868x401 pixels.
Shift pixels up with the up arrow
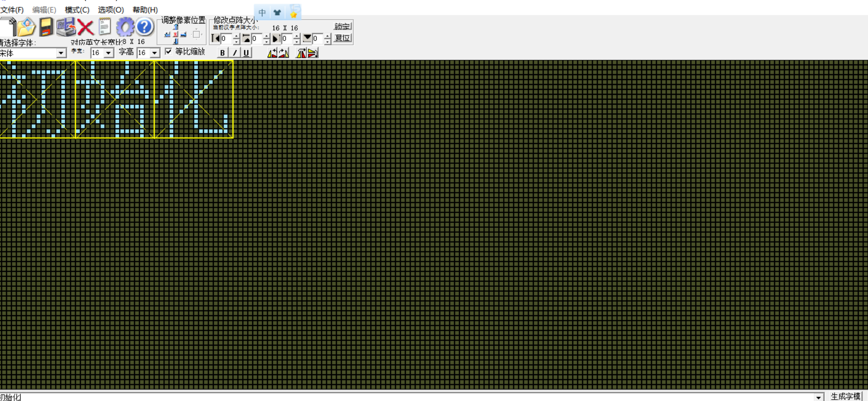point(176,28)
